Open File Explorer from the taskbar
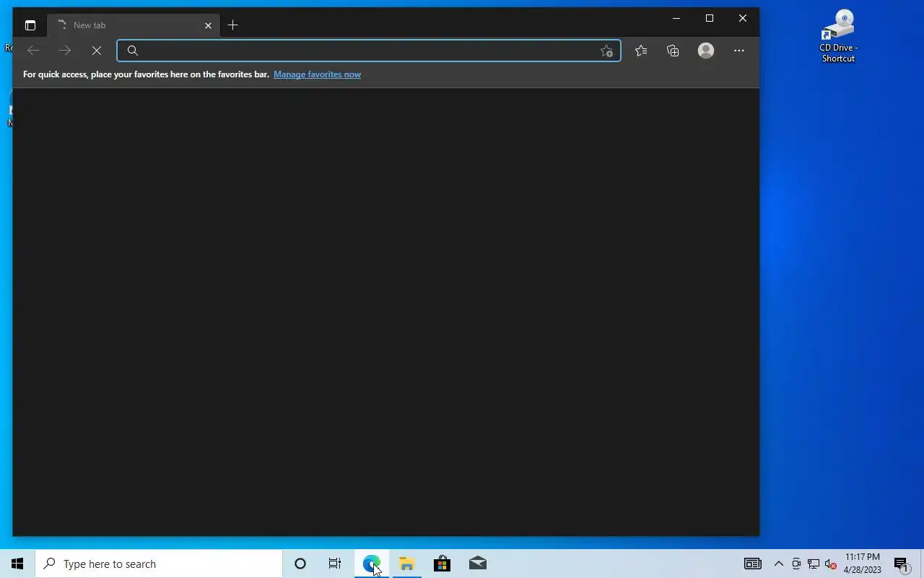This screenshot has width=924, height=578. click(406, 564)
